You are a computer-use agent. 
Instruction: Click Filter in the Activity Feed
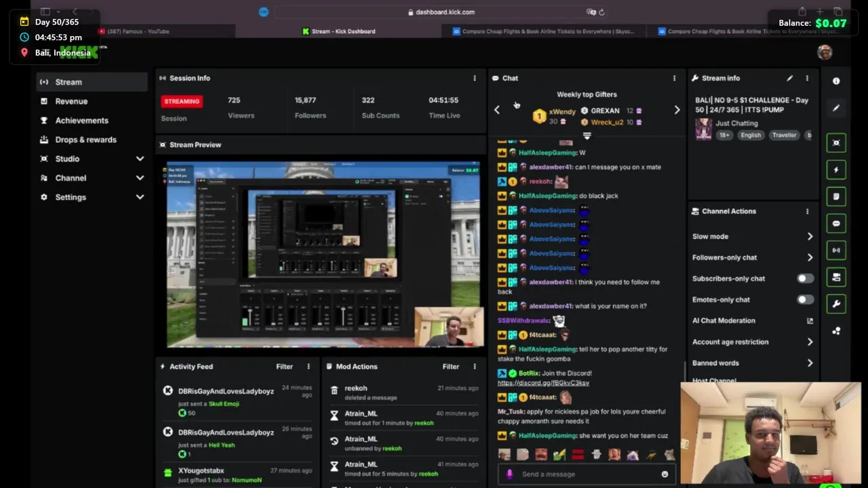(x=284, y=367)
